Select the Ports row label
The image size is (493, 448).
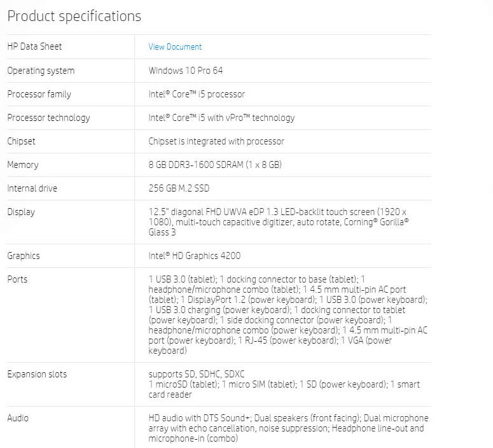tap(17, 279)
